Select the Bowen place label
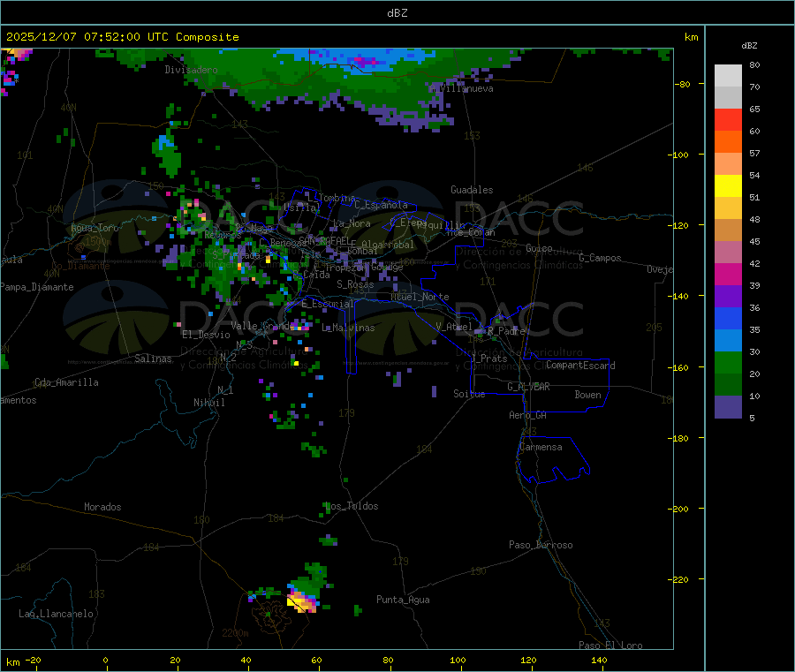The height and width of the screenshot is (672, 795). (587, 395)
